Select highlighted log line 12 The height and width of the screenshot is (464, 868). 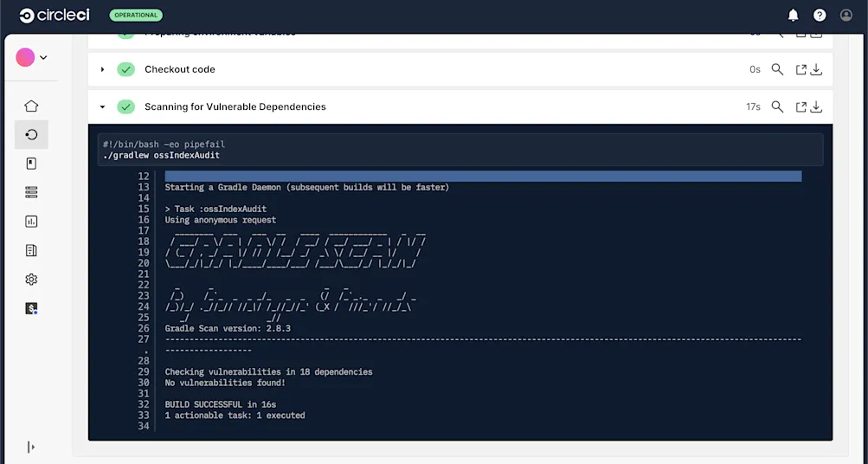pos(483,176)
